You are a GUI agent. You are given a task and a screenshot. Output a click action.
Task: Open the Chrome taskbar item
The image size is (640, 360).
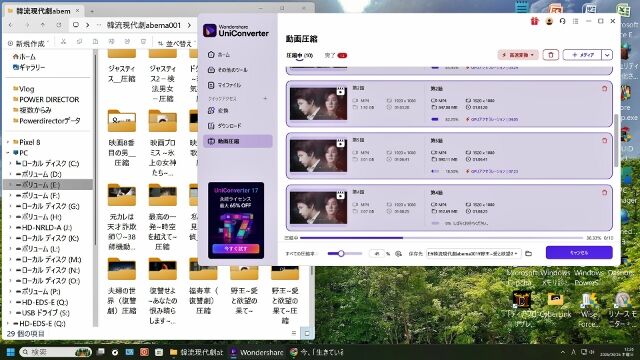[x=316, y=352]
